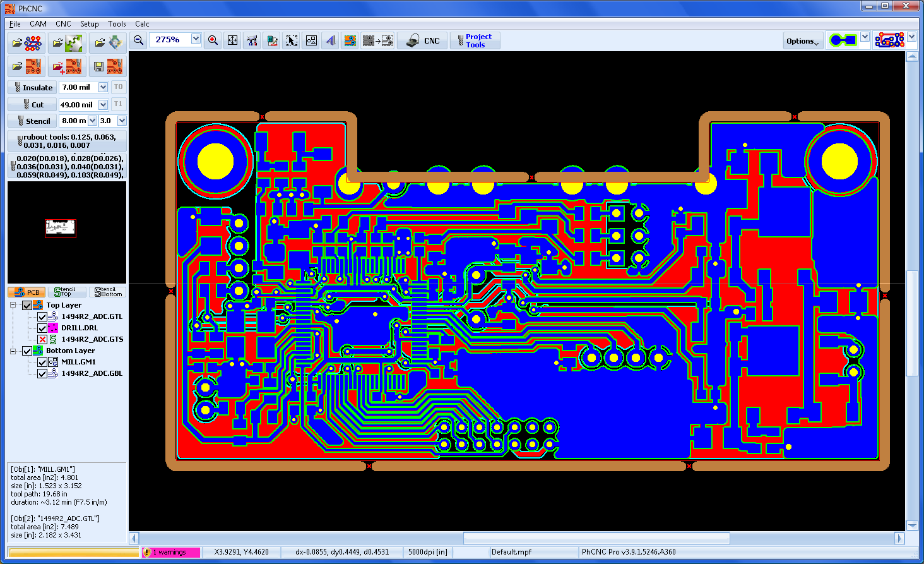Click the horizontal scrollbar thumb

tap(596, 538)
